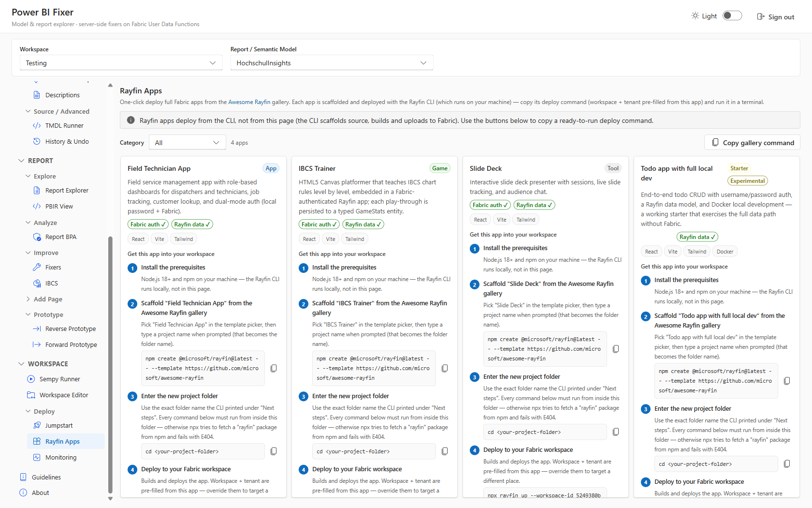Copy cd command in IBCS Trainer card
The height and width of the screenshot is (508, 812).
tap(445, 451)
